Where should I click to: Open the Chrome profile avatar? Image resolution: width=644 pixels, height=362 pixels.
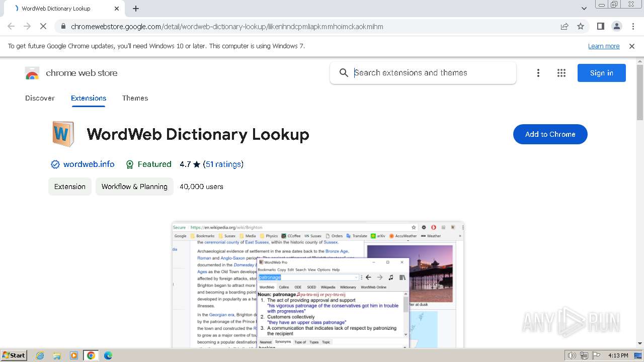point(616,26)
